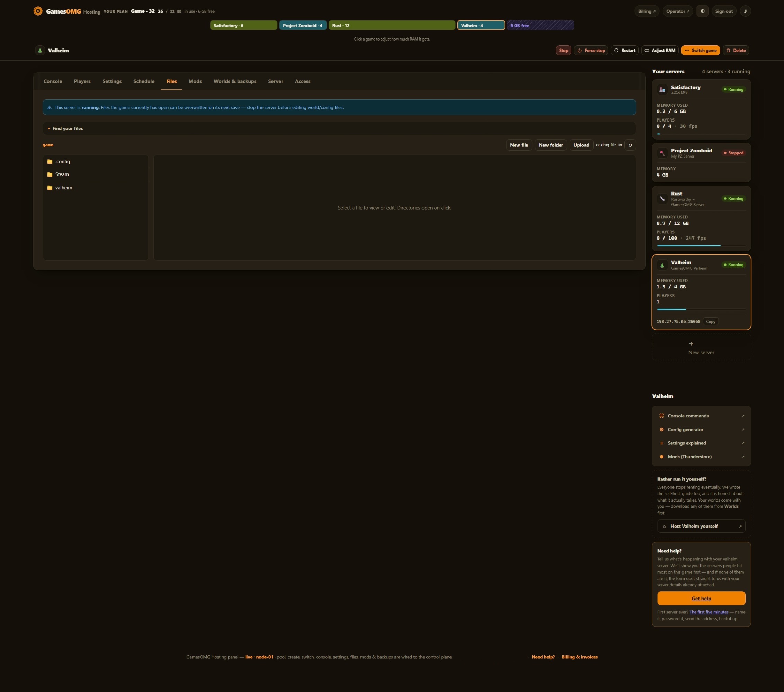This screenshot has height=692, width=784.
Task: Click the plus icon for New server
Action: tap(691, 344)
